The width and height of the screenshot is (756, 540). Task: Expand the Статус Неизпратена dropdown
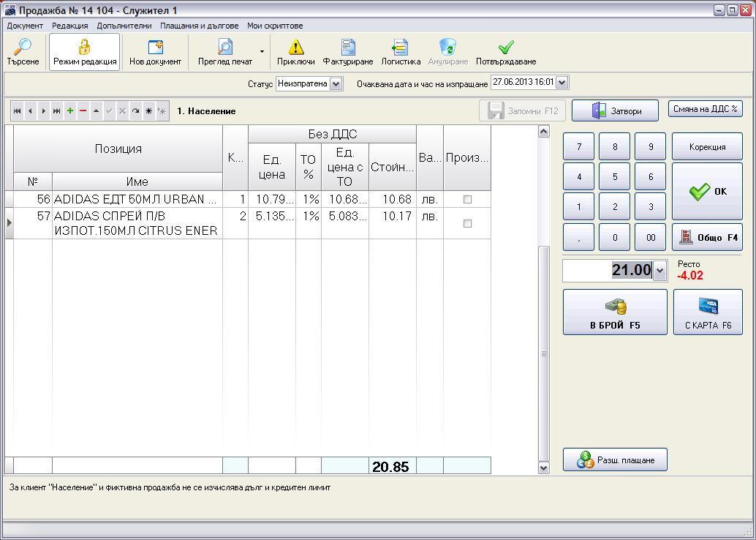point(336,83)
